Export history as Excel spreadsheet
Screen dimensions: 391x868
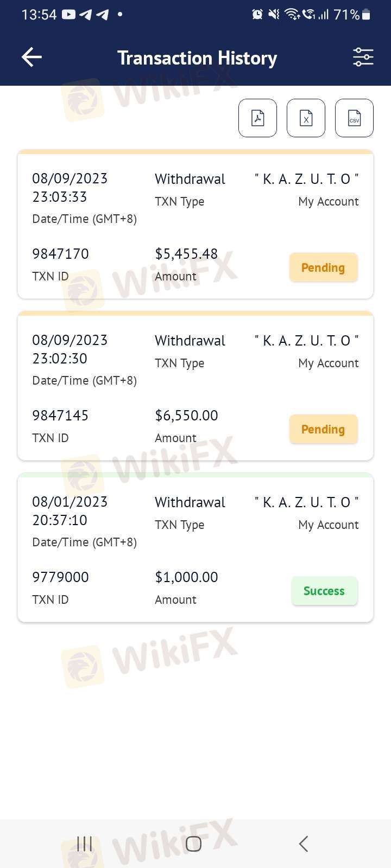pos(306,118)
